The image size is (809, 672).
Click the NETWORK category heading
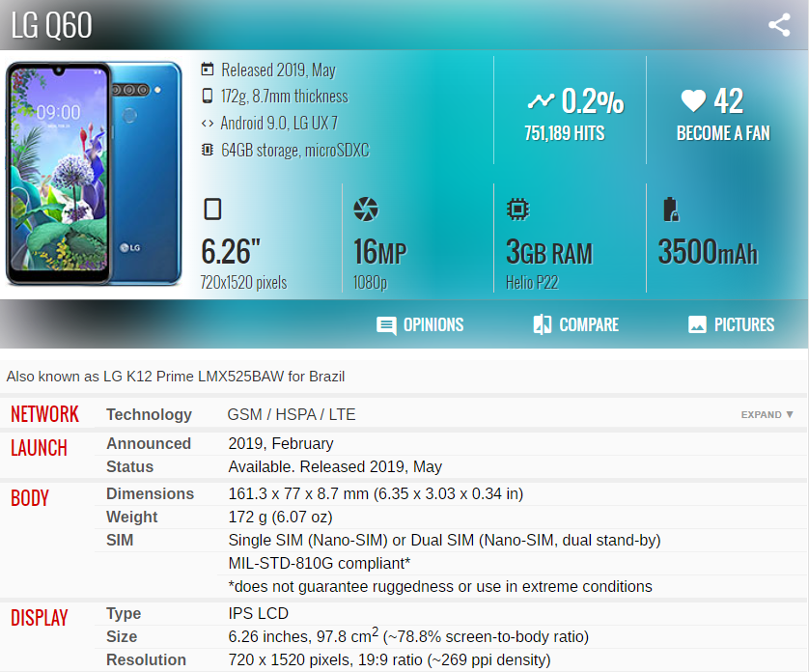44,414
